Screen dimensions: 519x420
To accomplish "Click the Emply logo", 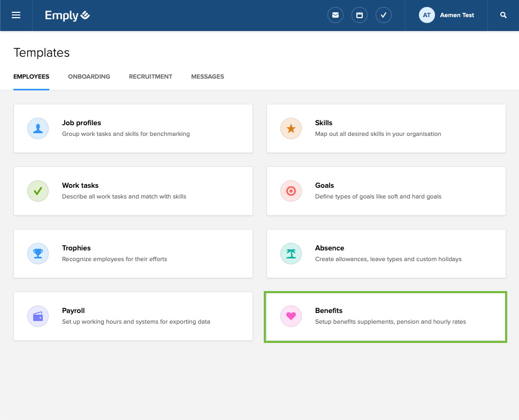I will [67, 16].
